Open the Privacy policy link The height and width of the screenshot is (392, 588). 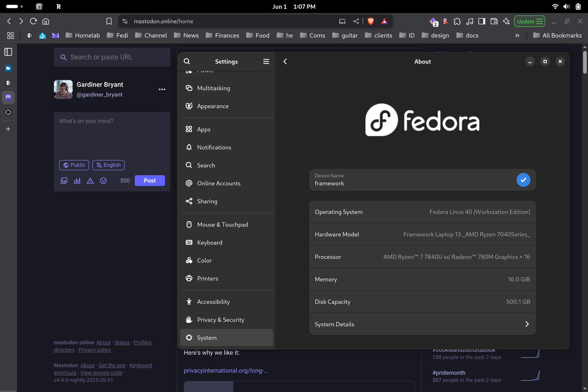coord(95,350)
